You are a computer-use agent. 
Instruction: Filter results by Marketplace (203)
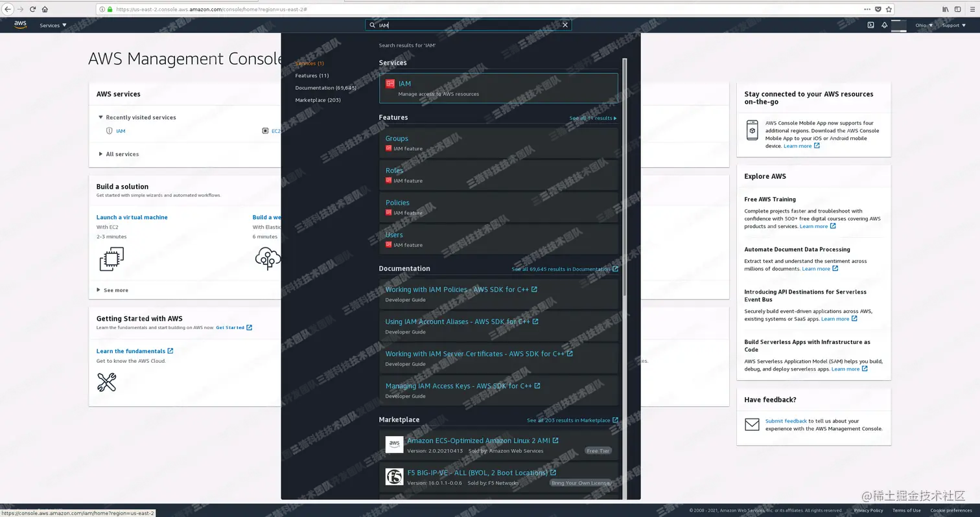318,100
